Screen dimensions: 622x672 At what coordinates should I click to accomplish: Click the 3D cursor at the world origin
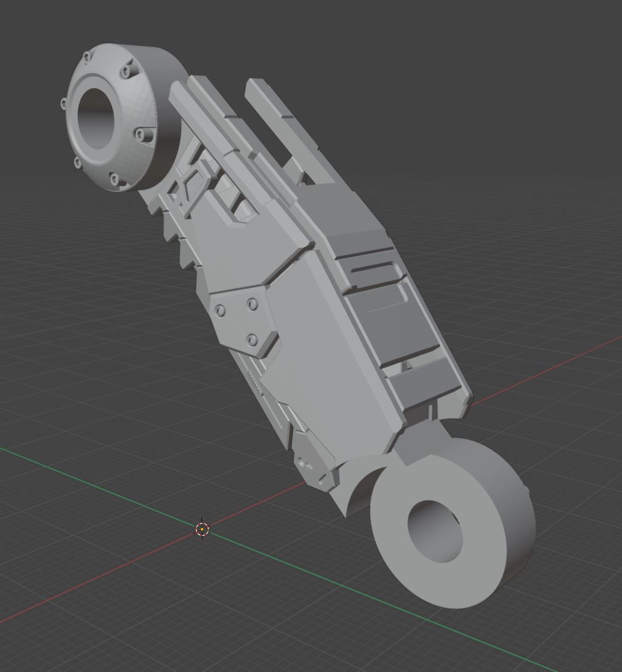(202, 529)
